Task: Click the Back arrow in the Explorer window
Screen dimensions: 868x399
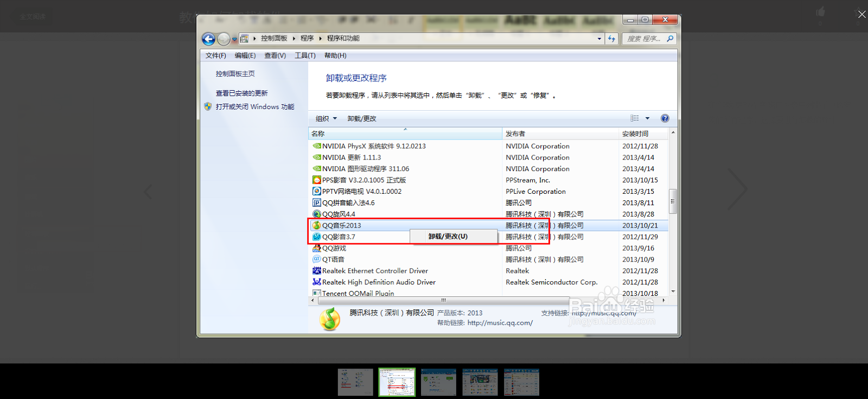Action: click(x=208, y=39)
